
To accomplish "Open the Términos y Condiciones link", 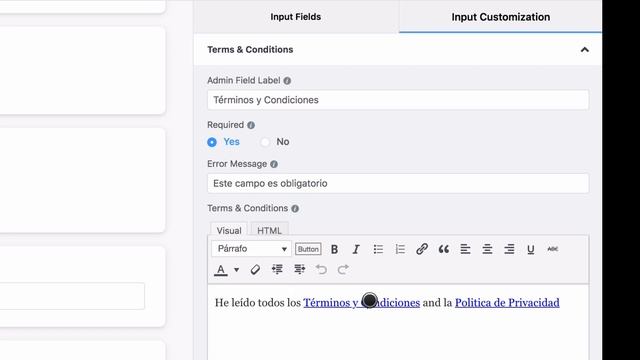I will coord(361,303).
